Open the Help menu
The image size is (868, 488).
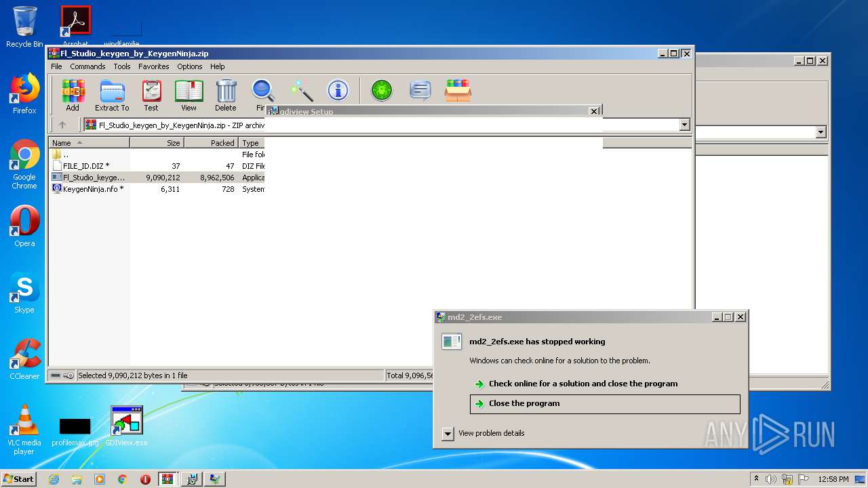(x=217, y=66)
